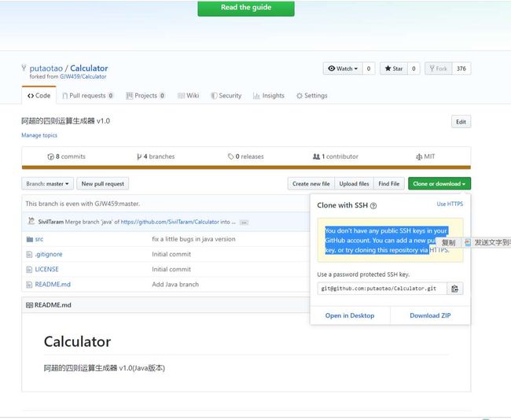Click the Edit description button
The height and width of the screenshot is (420, 511).
[461, 122]
